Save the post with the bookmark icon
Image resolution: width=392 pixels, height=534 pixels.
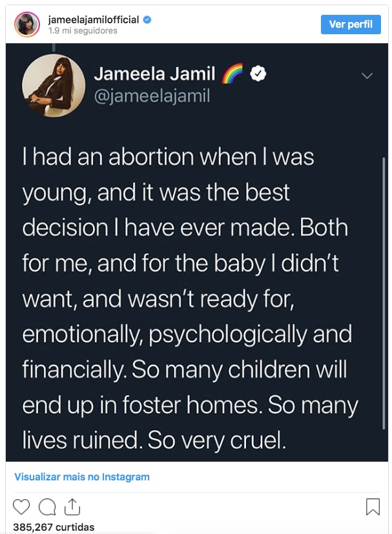(x=373, y=506)
